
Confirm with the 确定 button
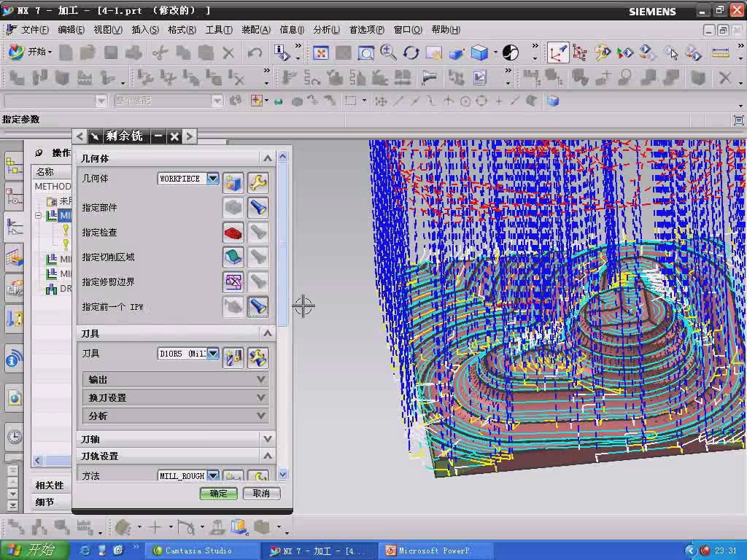pos(219,494)
